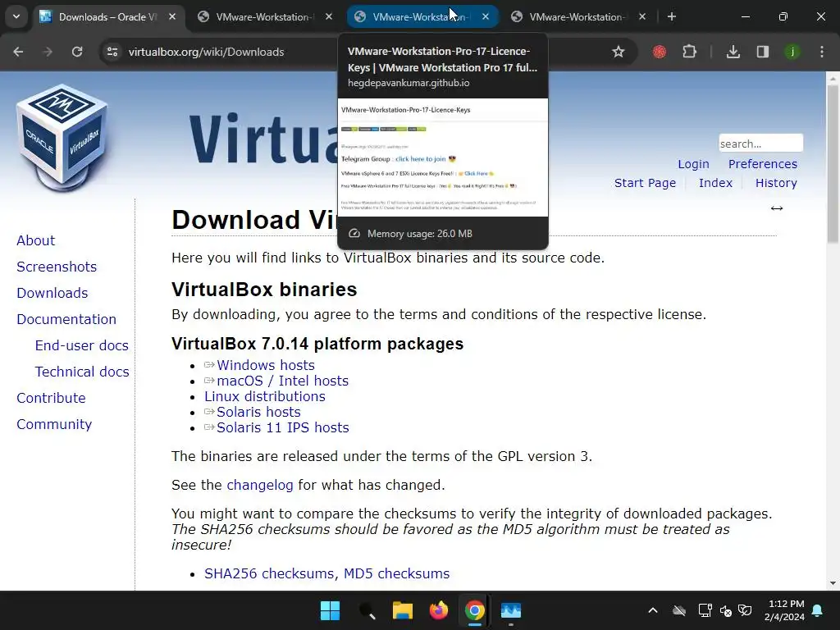Screen dimensions: 840x630
Task: Open the Preferences link
Action: [x=762, y=164]
